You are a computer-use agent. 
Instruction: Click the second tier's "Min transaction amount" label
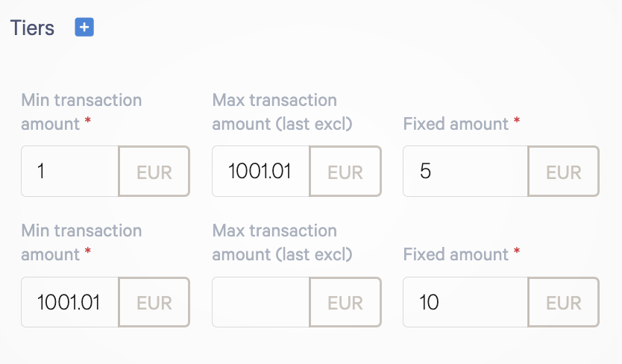(x=81, y=242)
